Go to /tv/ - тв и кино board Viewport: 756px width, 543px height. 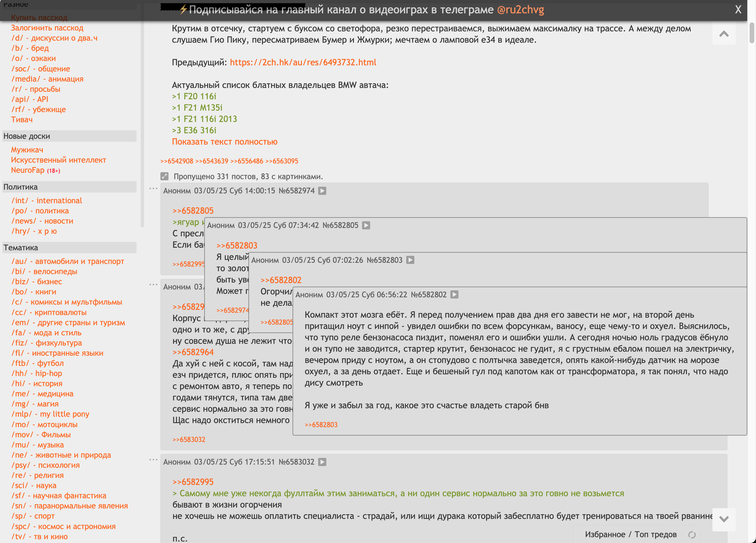point(39,537)
